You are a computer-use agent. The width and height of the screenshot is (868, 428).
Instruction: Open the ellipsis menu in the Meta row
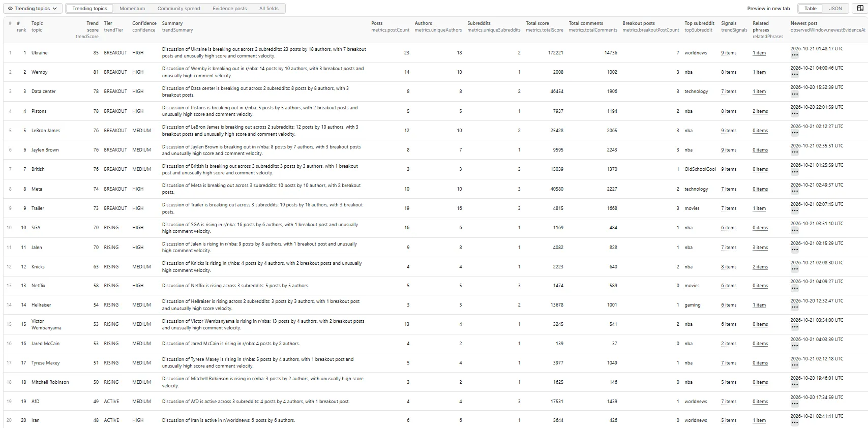(x=795, y=192)
